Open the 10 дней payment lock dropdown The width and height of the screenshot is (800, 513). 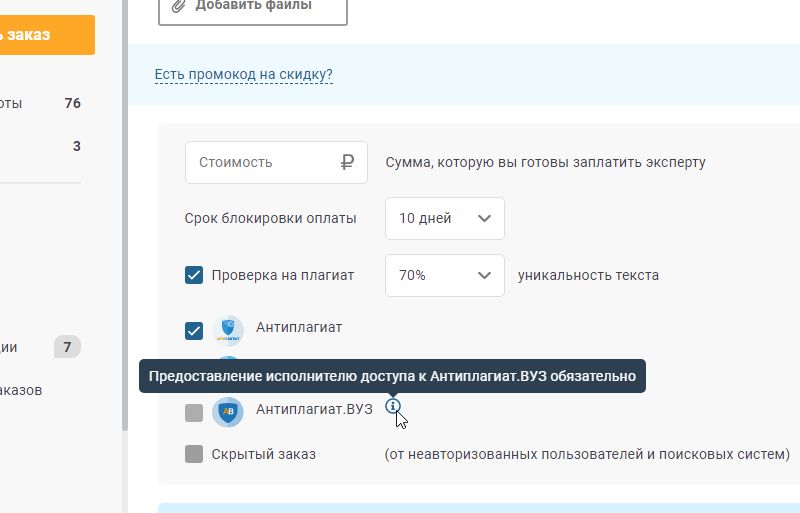coord(444,218)
